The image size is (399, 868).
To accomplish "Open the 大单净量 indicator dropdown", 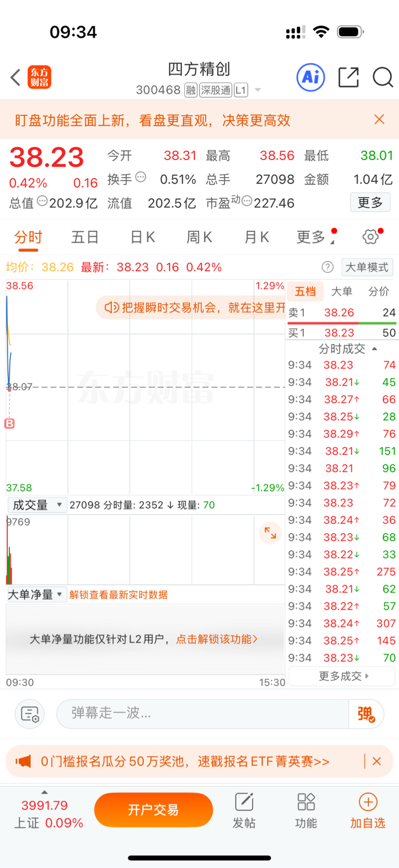I will click(36, 595).
